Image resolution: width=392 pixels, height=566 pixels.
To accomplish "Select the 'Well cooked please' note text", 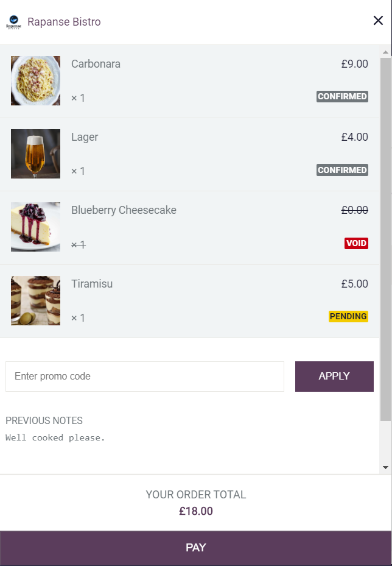I will pyautogui.click(x=55, y=437).
